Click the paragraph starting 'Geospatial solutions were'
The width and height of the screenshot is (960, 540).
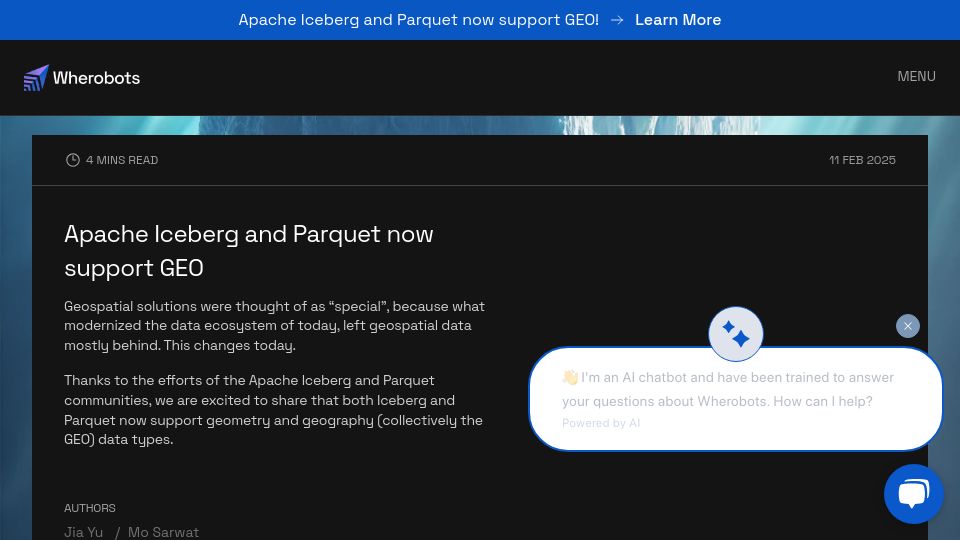pyautogui.click(x=274, y=326)
